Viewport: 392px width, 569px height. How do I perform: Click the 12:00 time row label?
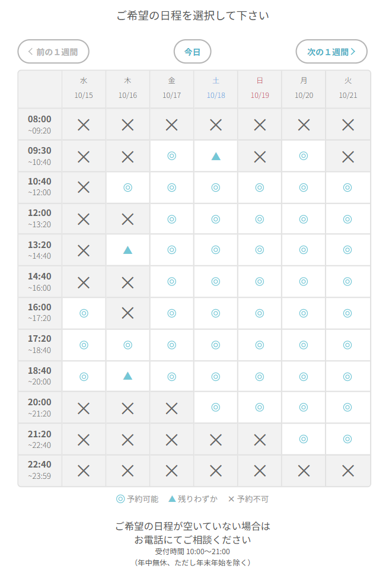[x=40, y=218]
